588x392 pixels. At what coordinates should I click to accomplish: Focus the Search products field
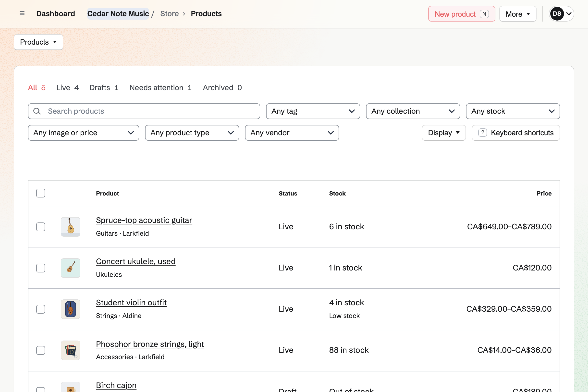pyautogui.click(x=144, y=111)
